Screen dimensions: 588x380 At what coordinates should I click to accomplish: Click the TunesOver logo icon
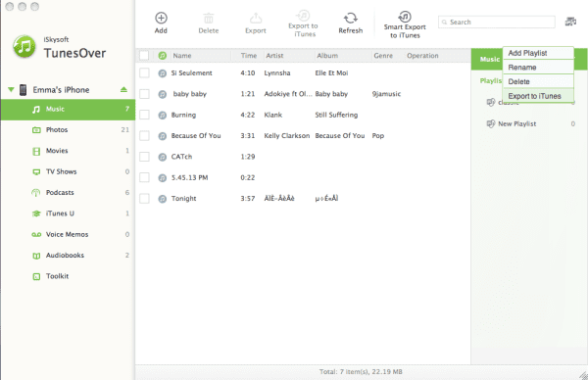coord(24,47)
